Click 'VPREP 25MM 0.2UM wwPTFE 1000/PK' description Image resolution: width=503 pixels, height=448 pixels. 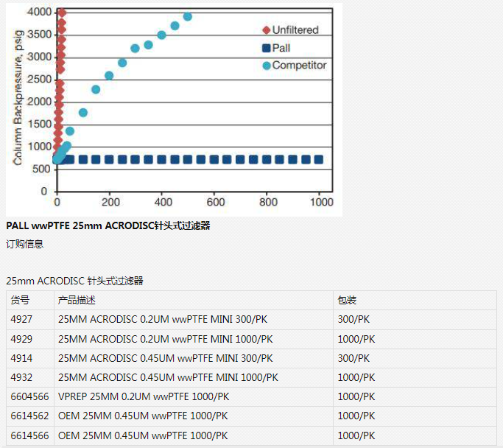(144, 396)
